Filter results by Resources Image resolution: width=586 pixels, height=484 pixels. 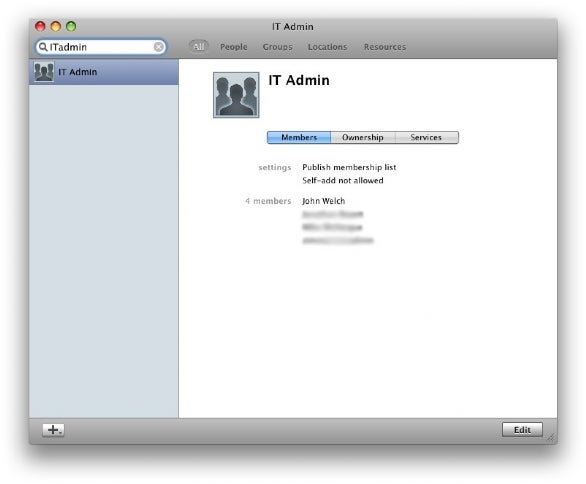click(x=385, y=47)
